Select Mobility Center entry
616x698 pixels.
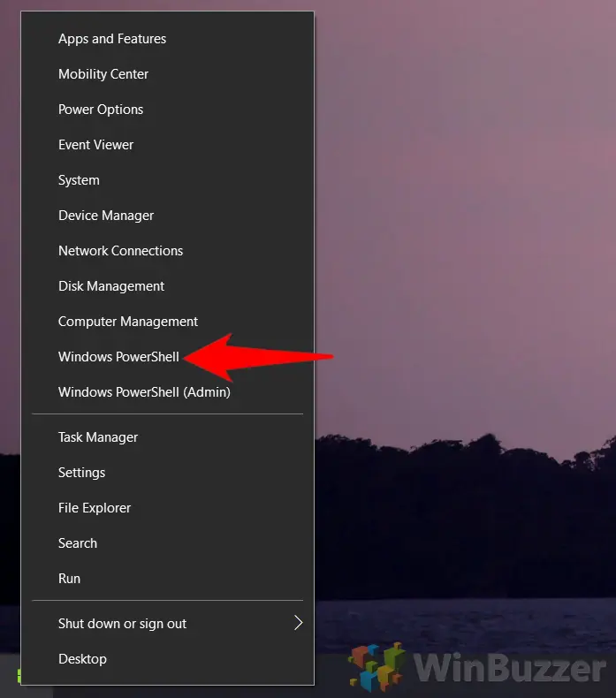(167, 74)
